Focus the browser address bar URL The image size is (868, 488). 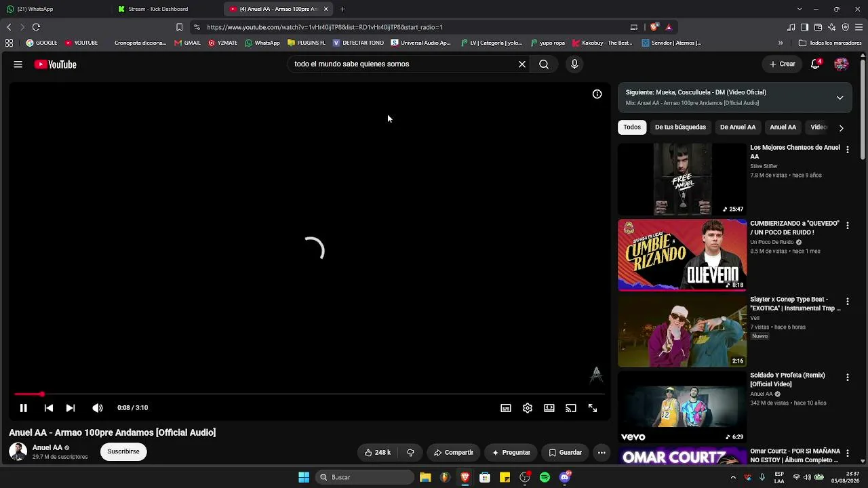pyautogui.click(x=325, y=27)
